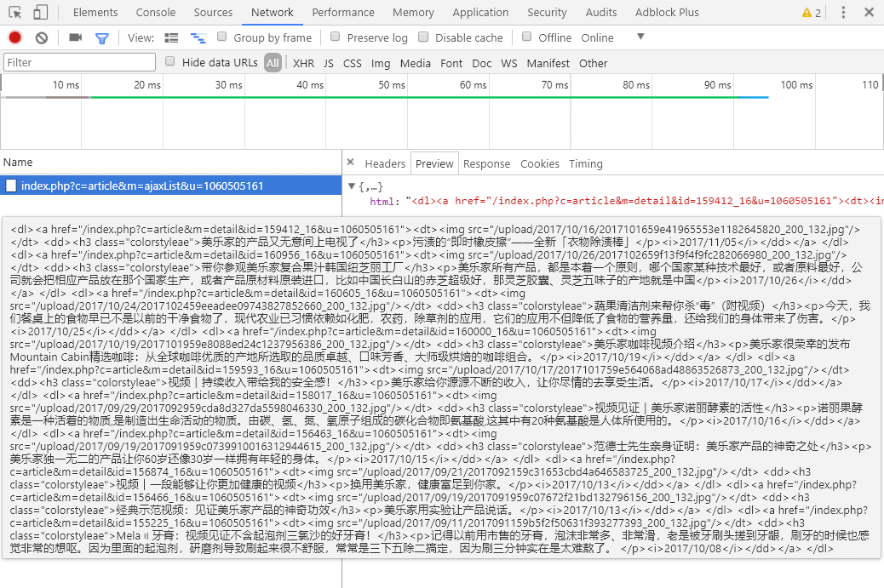Image resolution: width=884 pixels, height=588 pixels.
Task: Open the Elements tab
Action: pos(95,13)
